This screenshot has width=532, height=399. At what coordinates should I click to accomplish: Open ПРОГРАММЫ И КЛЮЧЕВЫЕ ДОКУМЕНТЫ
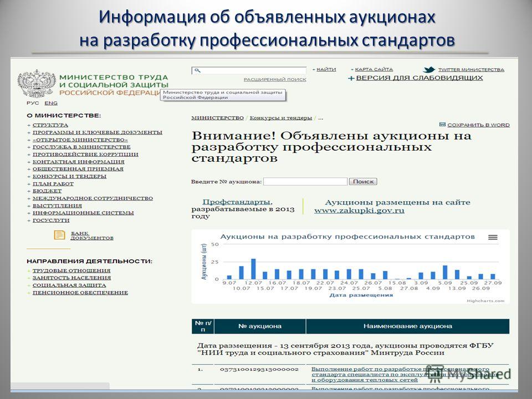coord(98,132)
